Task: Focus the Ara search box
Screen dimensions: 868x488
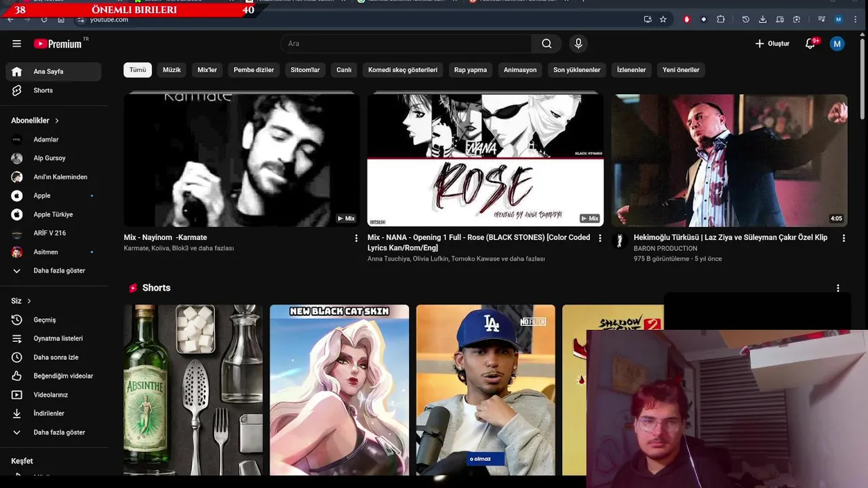Action: point(407,43)
